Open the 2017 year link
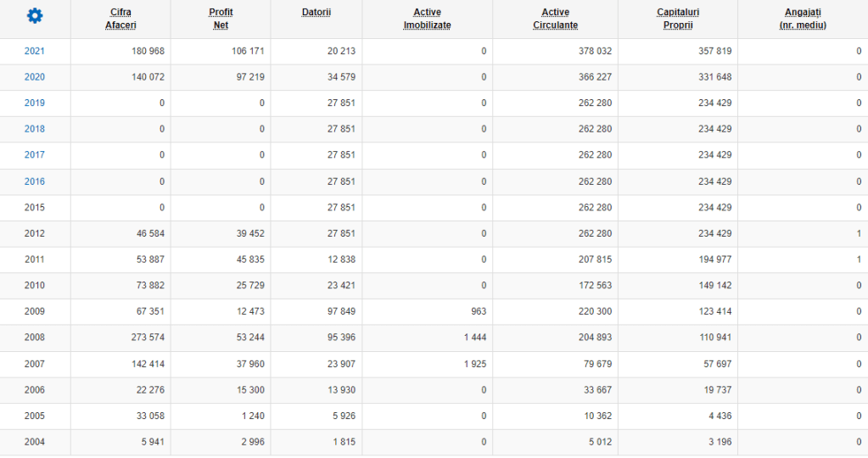The width and height of the screenshot is (868, 458). [35, 155]
